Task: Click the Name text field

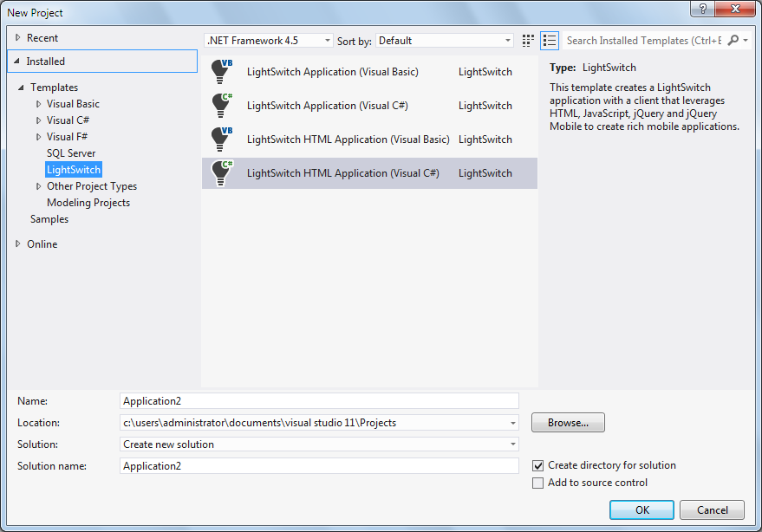Action: click(x=319, y=401)
